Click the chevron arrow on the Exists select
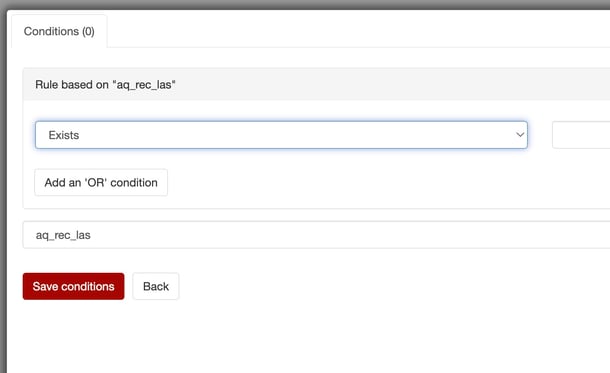This screenshot has width=610, height=373. click(520, 135)
